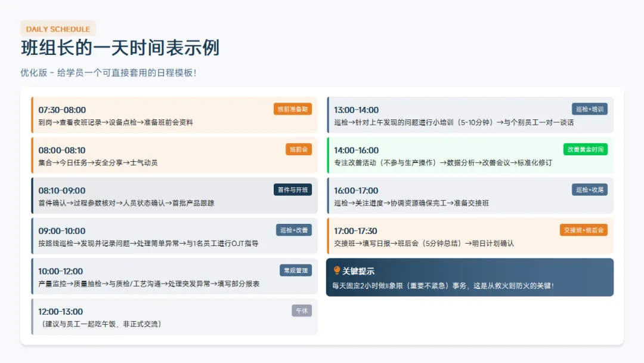Click the line 集合→今日任务→安全分享→士气动员

click(x=98, y=162)
